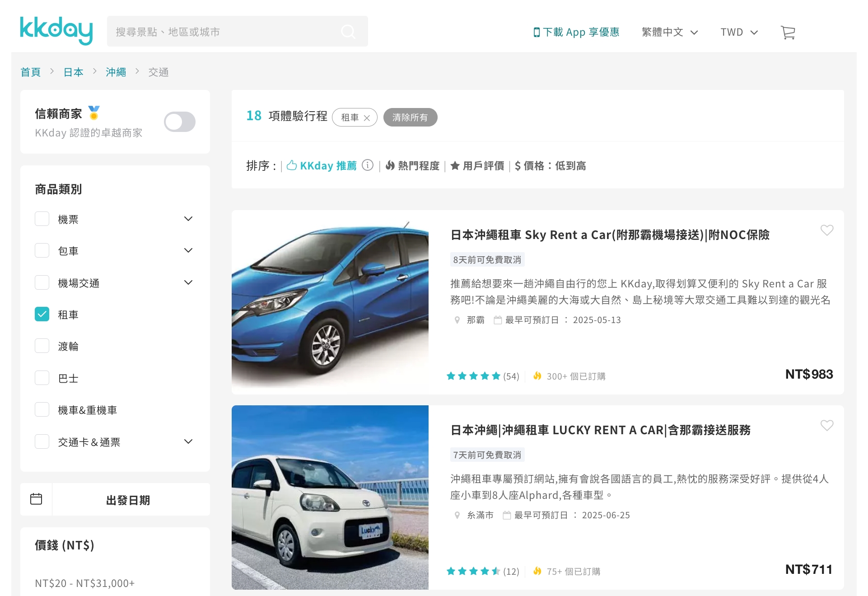
Task: Check the 機場交通 category checkbox
Action: [x=42, y=283]
